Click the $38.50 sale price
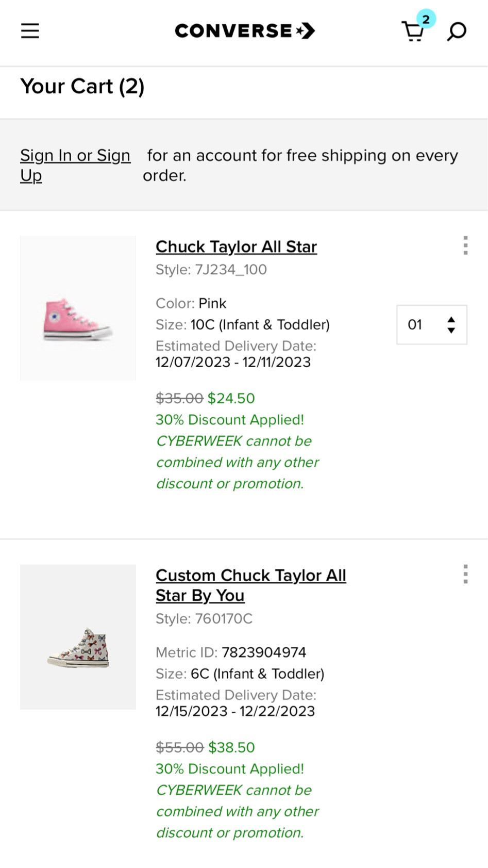 (x=231, y=747)
